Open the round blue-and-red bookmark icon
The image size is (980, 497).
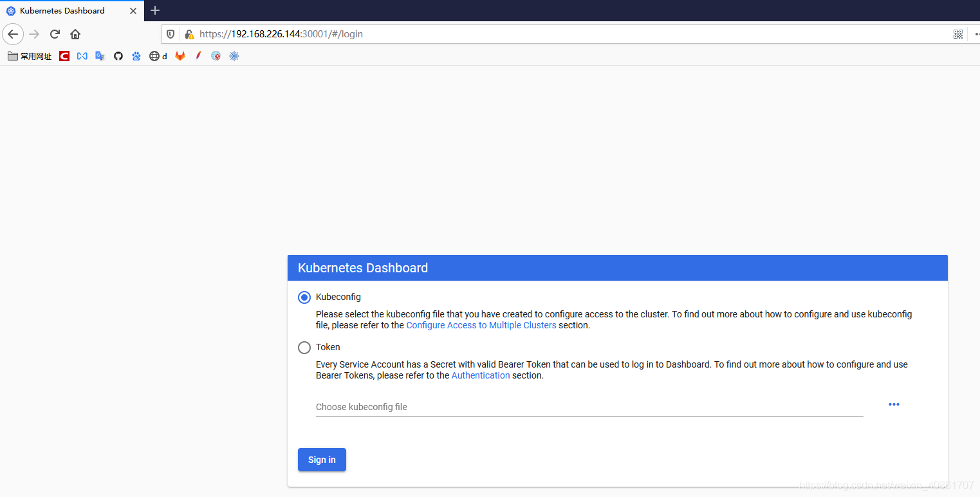click(x=216, y=56)
